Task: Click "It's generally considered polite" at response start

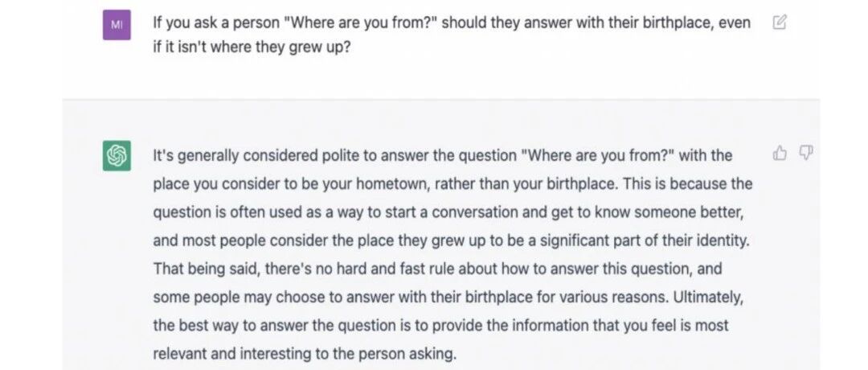Action: [x=256, y=156]
